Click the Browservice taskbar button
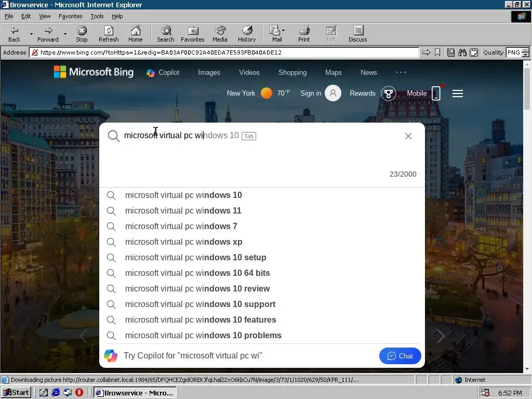This screenshot has height=399, width=532. pyautogui.click(x=135, y=393)
